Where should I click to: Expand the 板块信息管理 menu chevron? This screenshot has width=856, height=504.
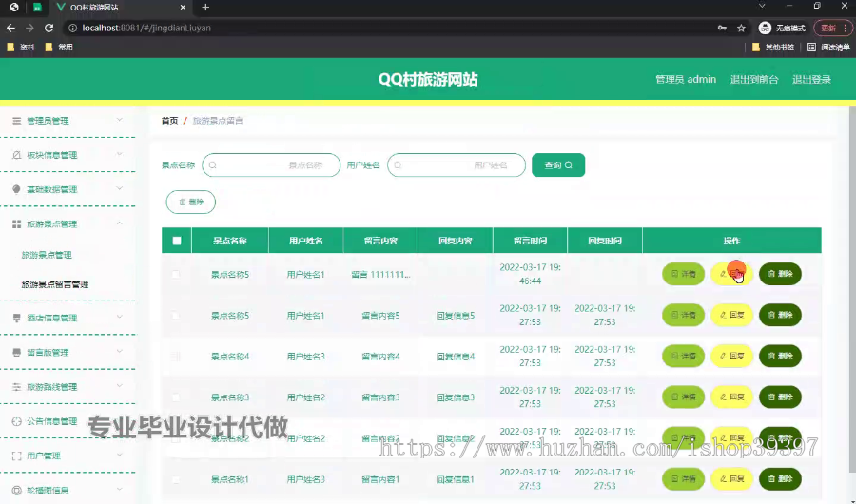(x=120, y=154)
